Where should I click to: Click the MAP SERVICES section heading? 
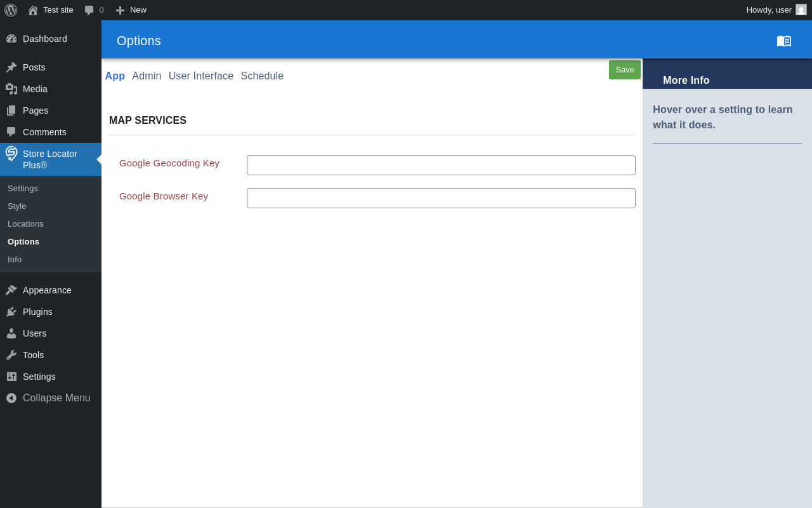coord(148,121)
